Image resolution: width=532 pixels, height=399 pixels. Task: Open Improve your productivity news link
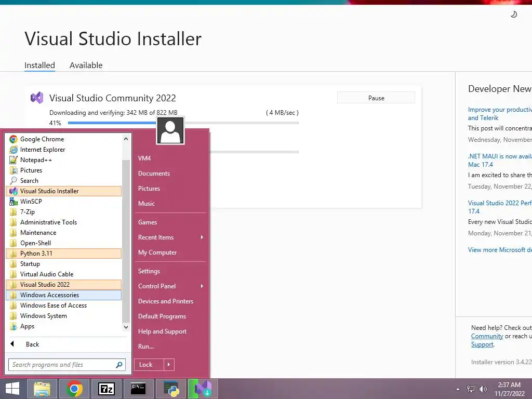pyautogui.click(x=500, y=114)
